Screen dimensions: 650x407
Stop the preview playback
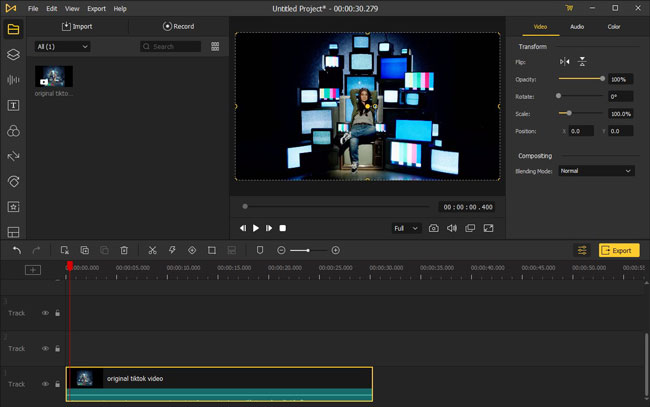click(283, 228)
